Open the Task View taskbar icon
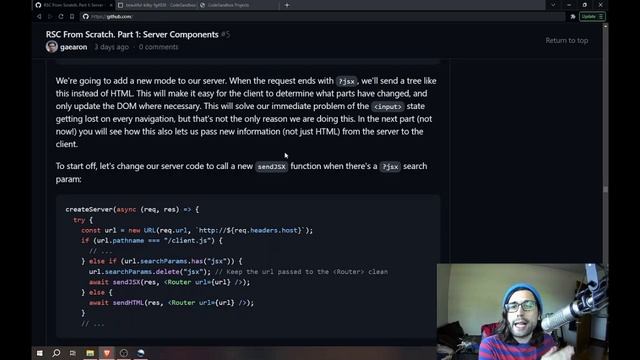The width and height of the screenshot is (640, 360). 73,353
